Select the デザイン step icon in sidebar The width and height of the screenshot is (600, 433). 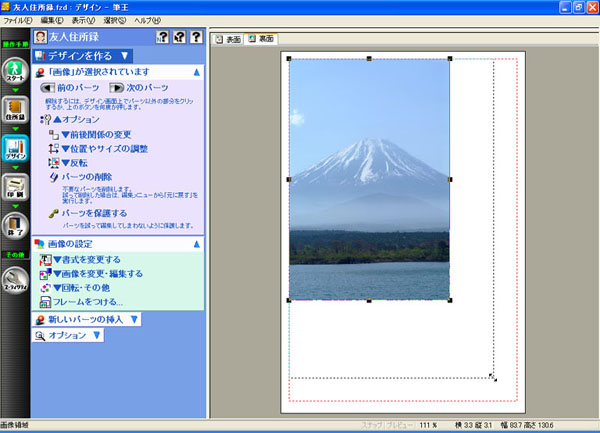15,149
